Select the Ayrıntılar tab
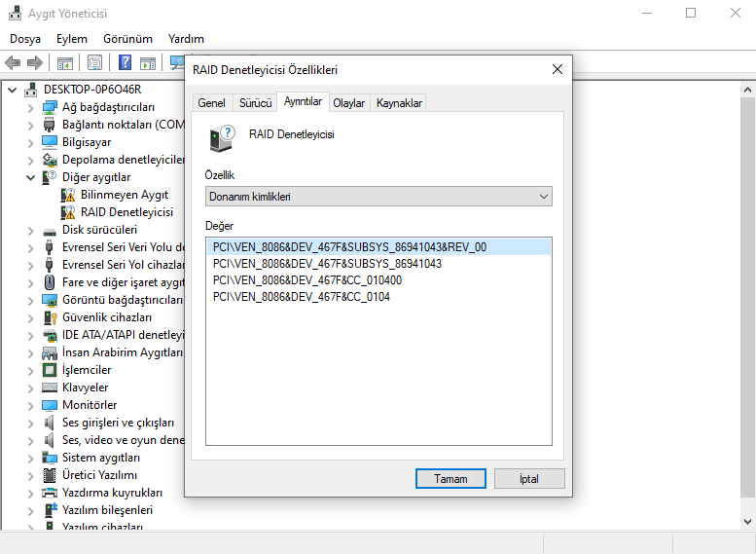This screenshot has height=554, width=756. (x=303, y=101)
